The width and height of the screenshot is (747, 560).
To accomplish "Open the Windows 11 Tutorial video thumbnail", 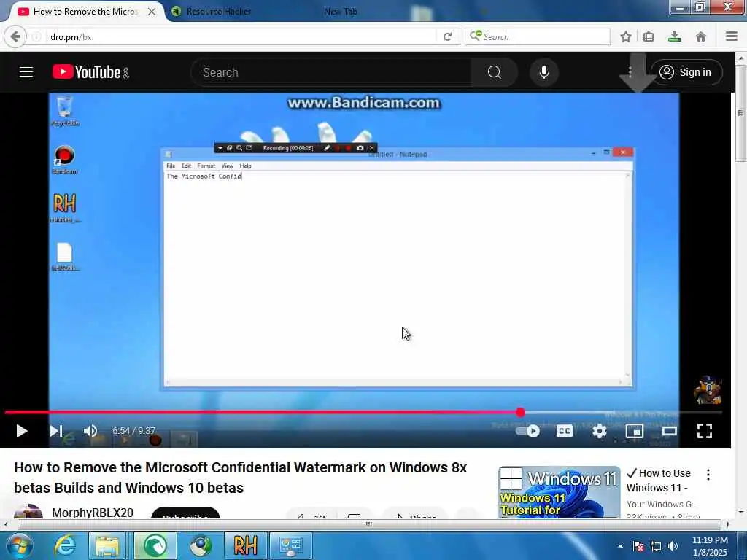I will tap(560, 492).
